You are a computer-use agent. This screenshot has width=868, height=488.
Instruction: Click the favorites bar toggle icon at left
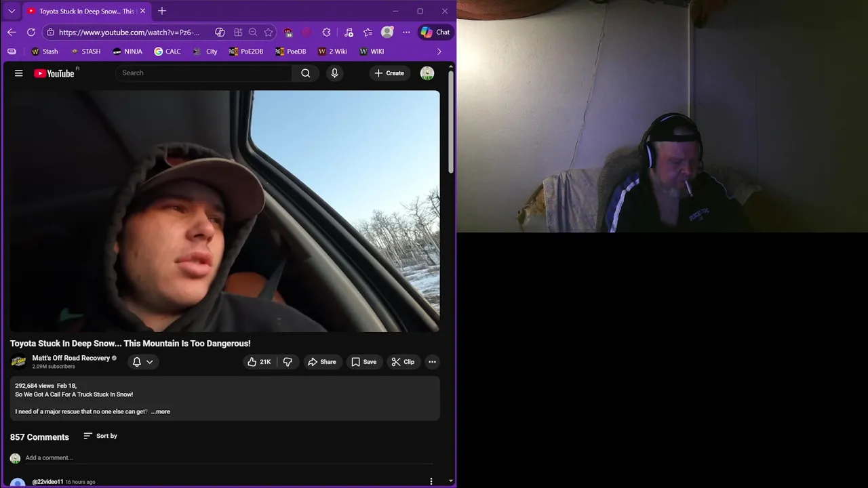(12, 52)
